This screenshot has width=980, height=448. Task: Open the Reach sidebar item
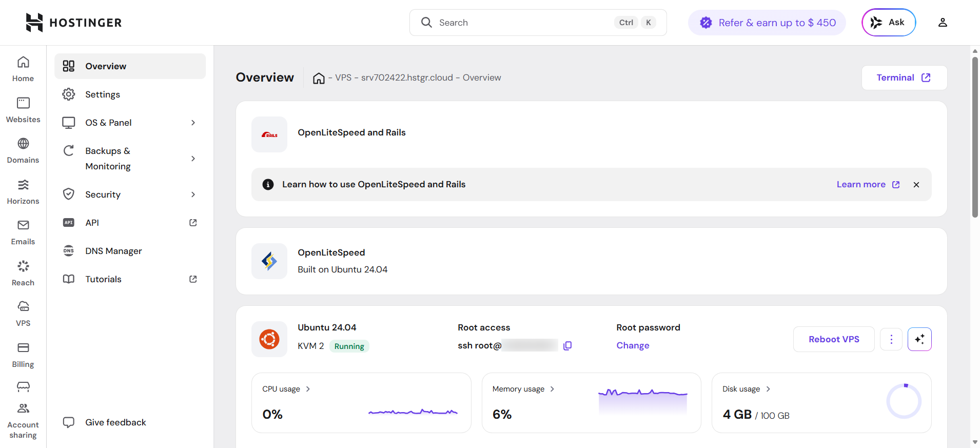coord(23,273)
